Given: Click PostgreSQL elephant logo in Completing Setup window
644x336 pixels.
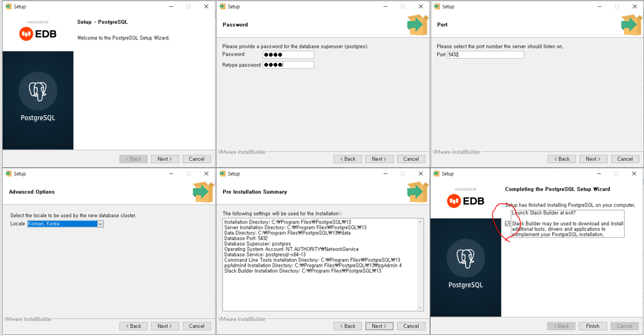Looking at the screenshot, I should pyautogui.click(x=466, y=258).
